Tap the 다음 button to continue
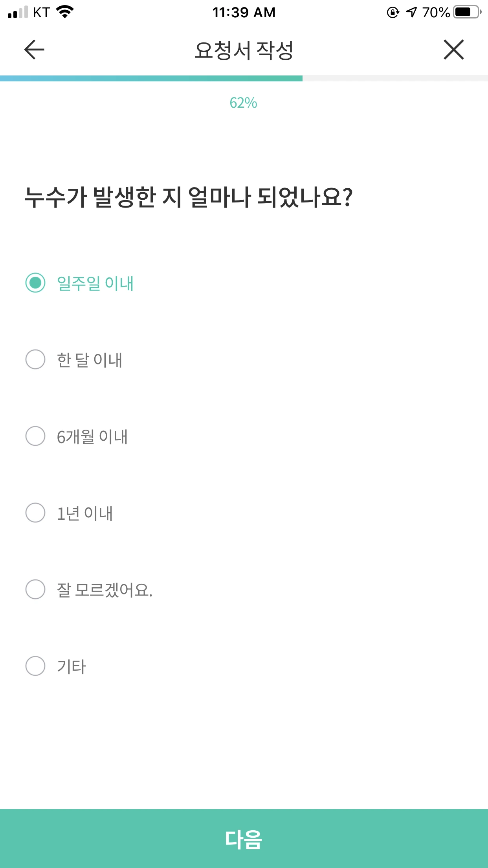The image size is (488, 868). [244, 839]
